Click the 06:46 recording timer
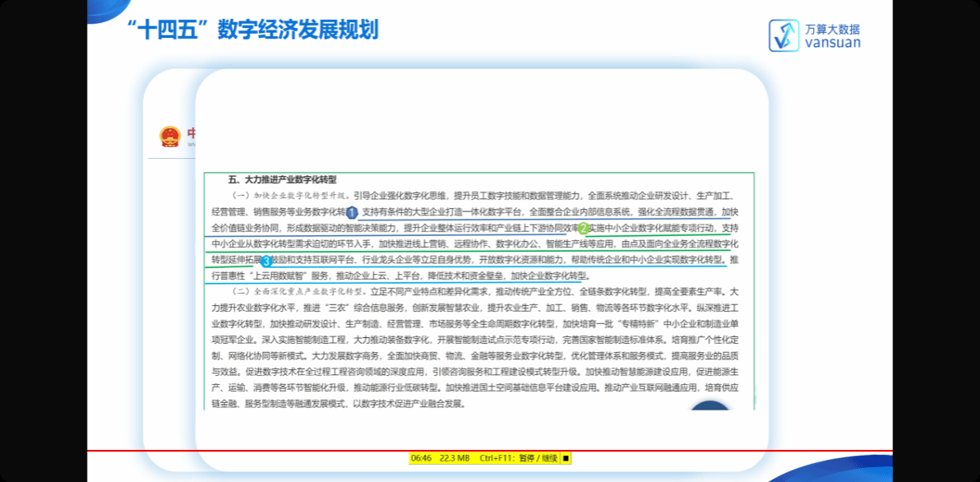The image size is (980, 482). click(421, 458)
